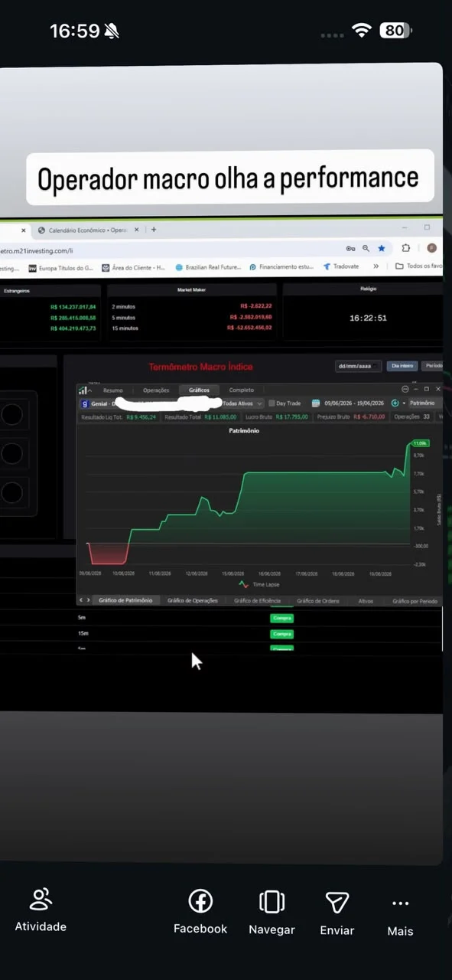Select the Gráfico de Ordens bottom tab
Image resolution: width=452 pixels, height=980 pixels.
pos(318,600)
